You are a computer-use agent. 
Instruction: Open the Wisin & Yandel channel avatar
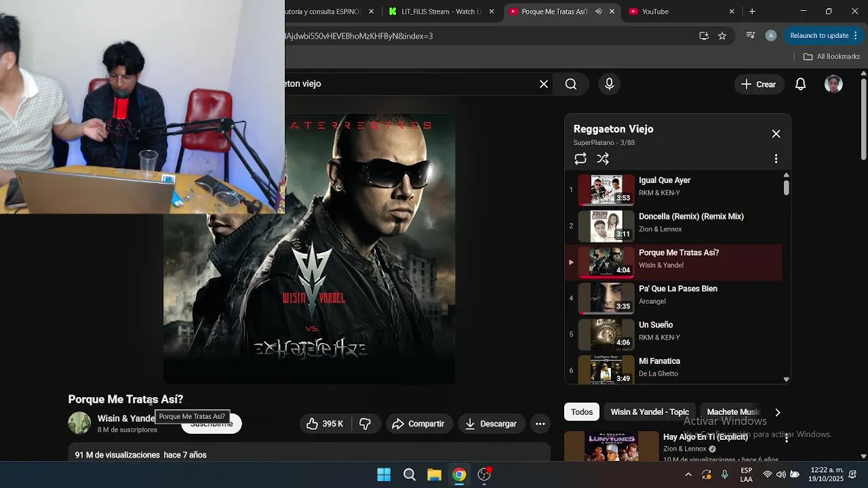click(x=79, y=423)
